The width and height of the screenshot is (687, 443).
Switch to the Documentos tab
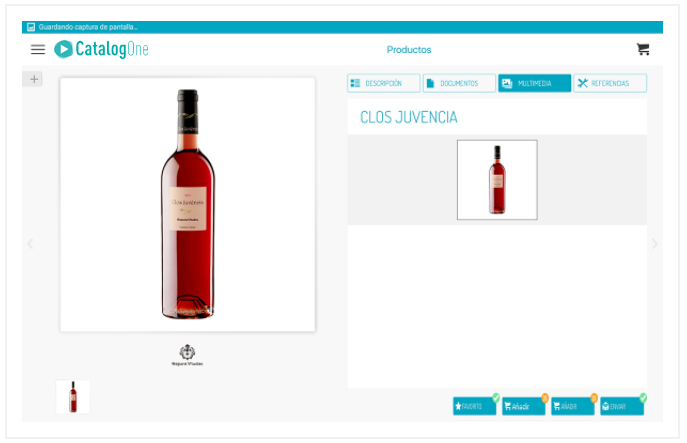459,83
